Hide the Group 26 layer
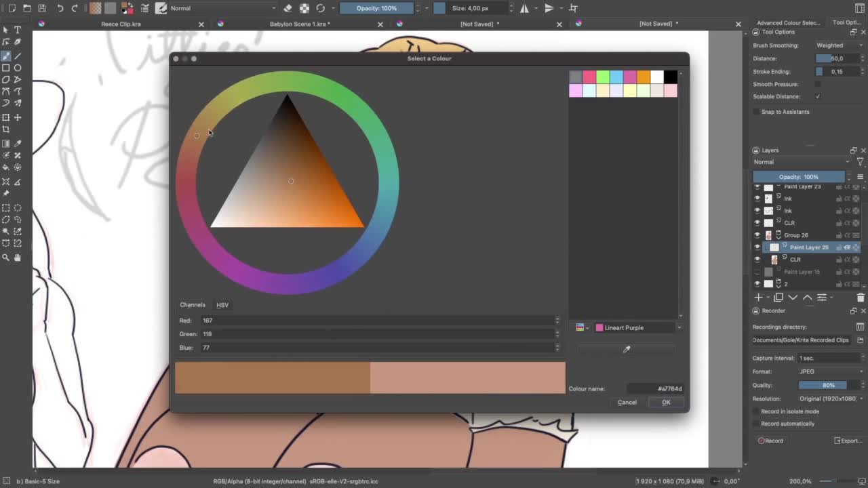868x488 pixels. tap(757, 235)
